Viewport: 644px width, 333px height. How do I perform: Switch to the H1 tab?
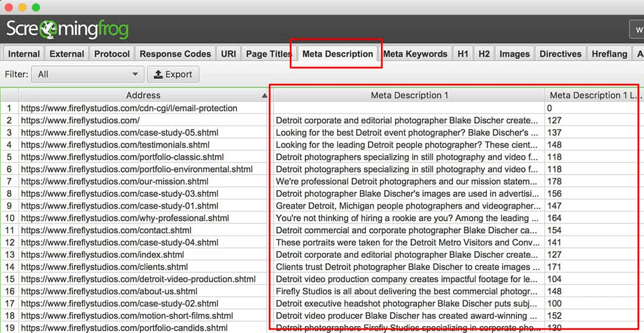pos(463,54)
